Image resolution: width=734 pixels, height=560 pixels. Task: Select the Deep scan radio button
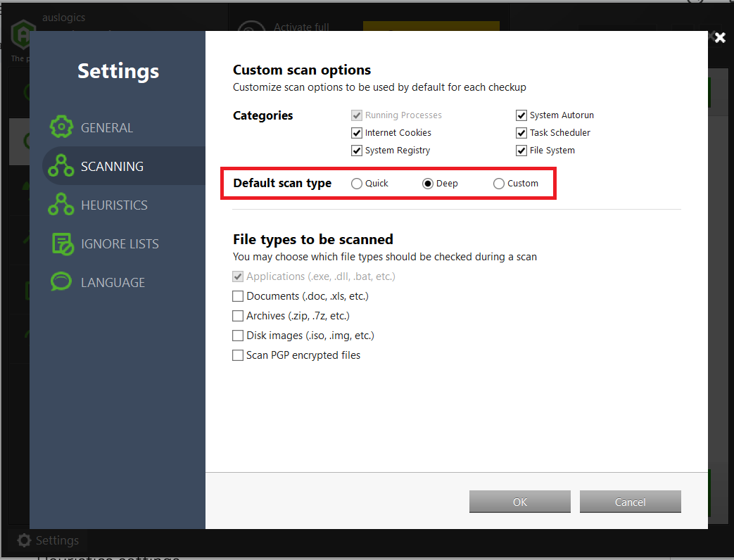pos(428,183)
